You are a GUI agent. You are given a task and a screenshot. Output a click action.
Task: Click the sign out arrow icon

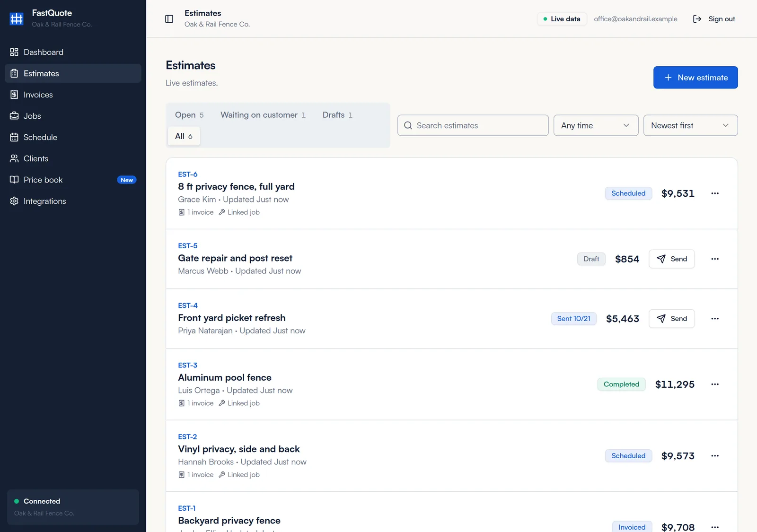pyautogui.click(x=697, y=19)
